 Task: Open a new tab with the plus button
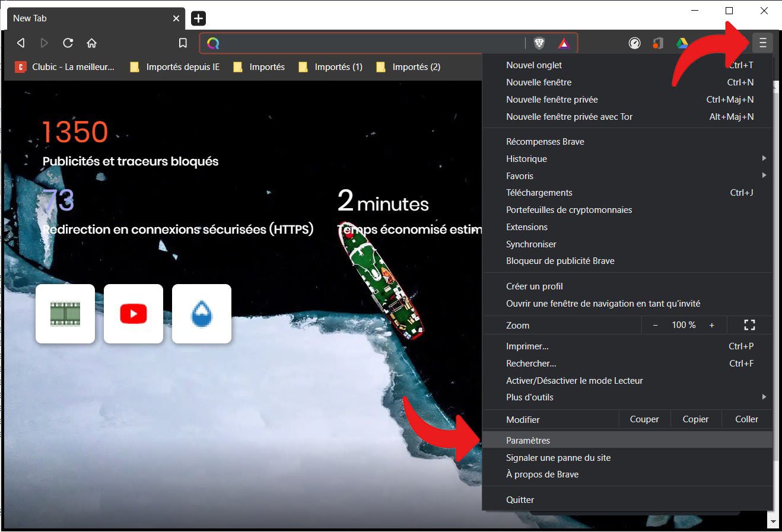pyautogui.click(x=198, y=18)
